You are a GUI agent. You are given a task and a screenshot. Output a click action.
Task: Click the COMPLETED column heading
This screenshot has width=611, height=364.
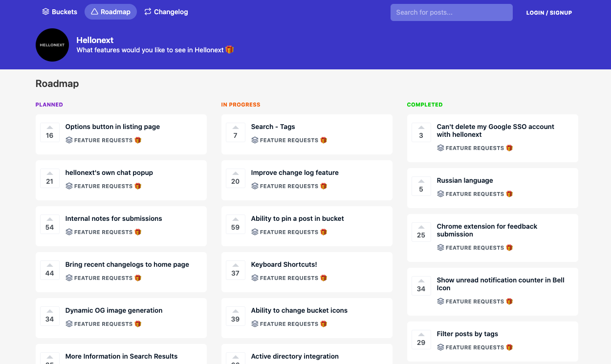pyautogui.click(x=425, y=105)
